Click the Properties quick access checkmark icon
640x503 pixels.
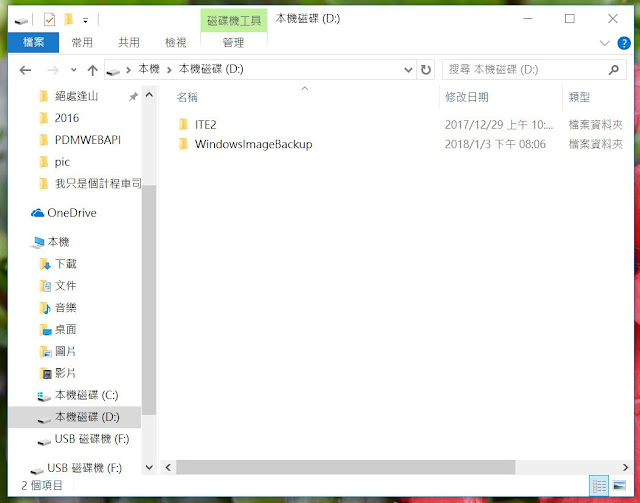[x=49, y=19]
